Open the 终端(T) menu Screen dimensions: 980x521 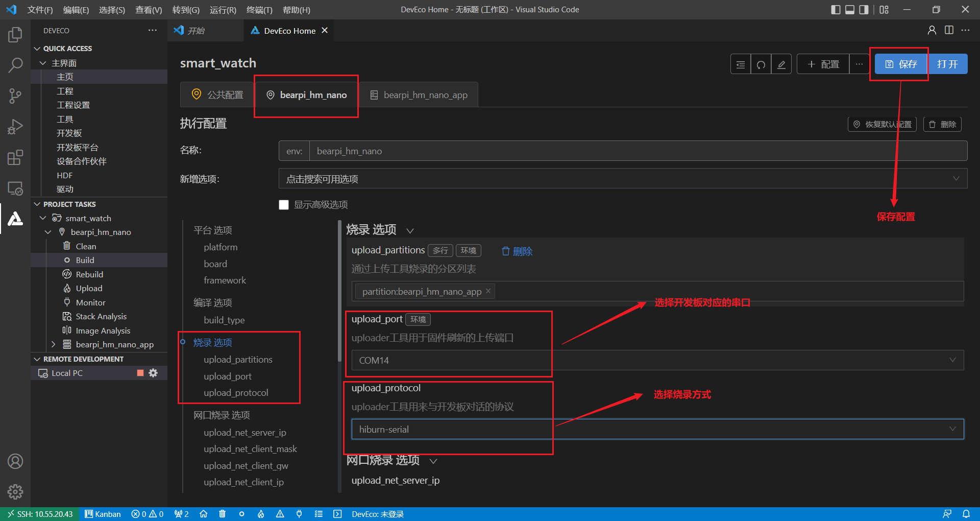click(259, 10)
